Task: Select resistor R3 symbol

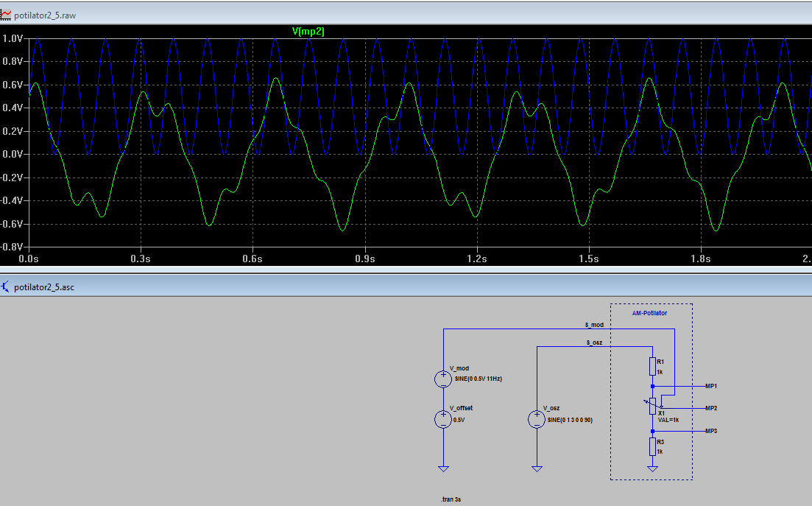Action: [x=652, y=446]
